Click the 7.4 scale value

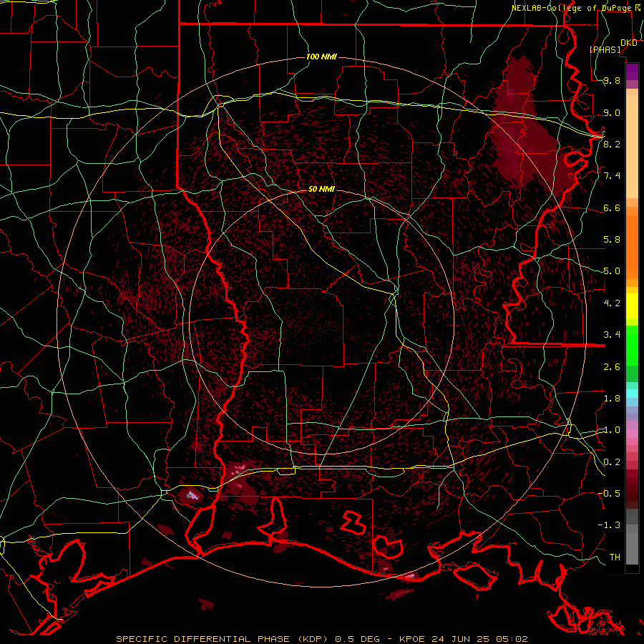(612, 176)
